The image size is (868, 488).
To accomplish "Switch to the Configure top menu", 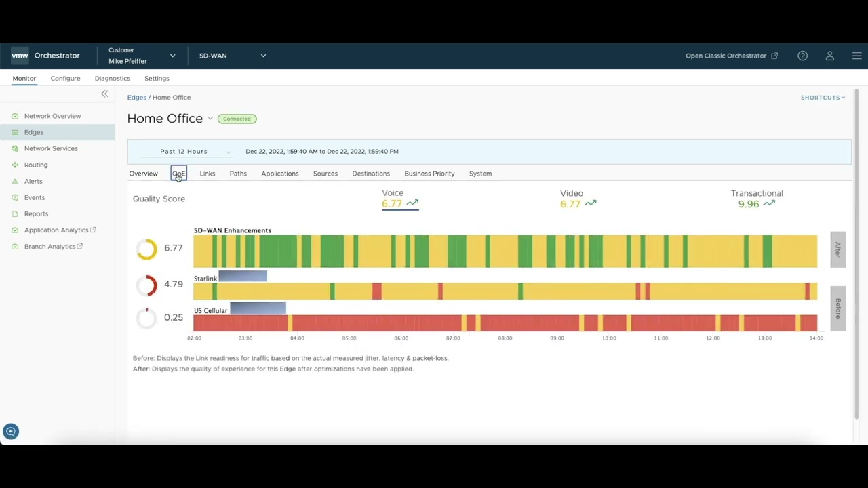I will [x=65, y=78].
